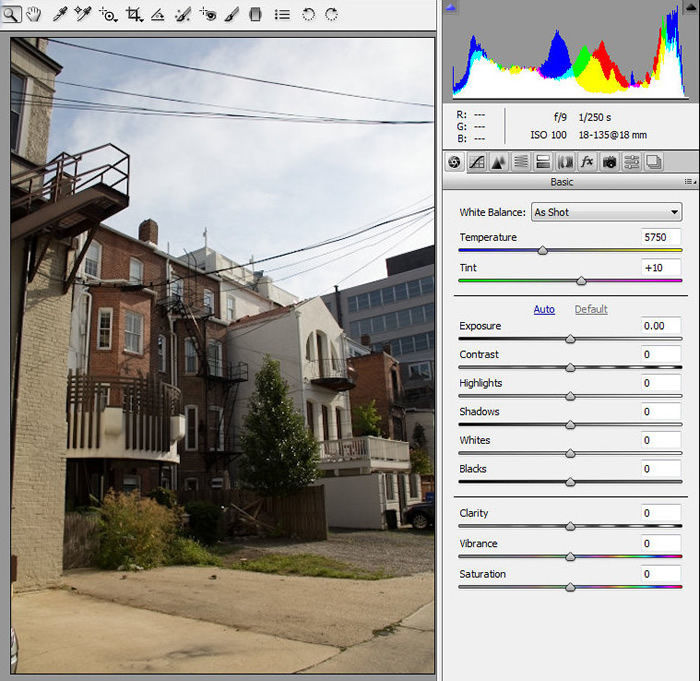Click the Exposure slider handle
This screenshot has height=681, width=700.
570,339
